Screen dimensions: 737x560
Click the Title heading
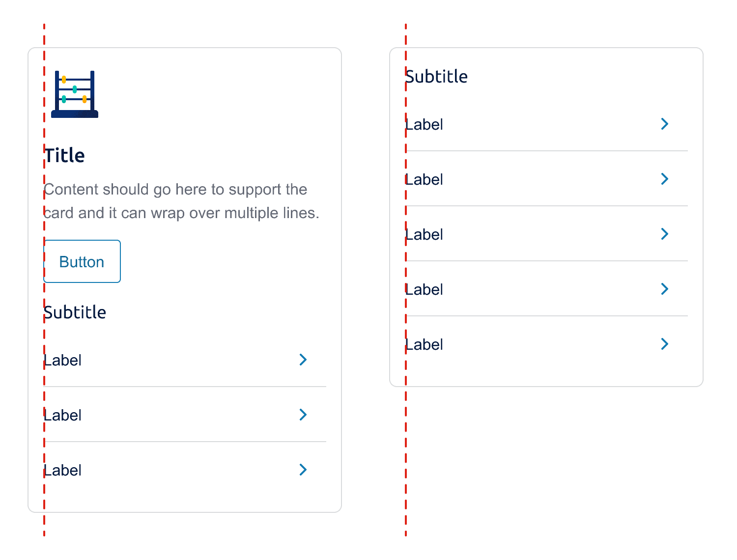tap(64, 155)
